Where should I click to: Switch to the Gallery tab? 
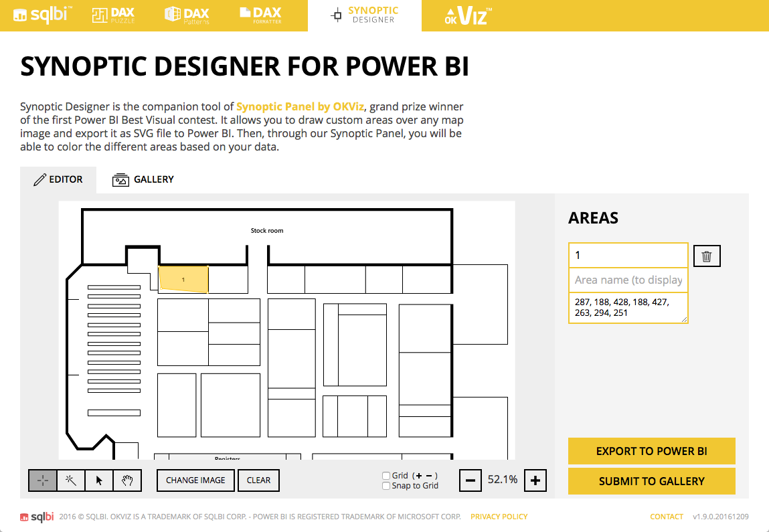click(x=143, y=179)
